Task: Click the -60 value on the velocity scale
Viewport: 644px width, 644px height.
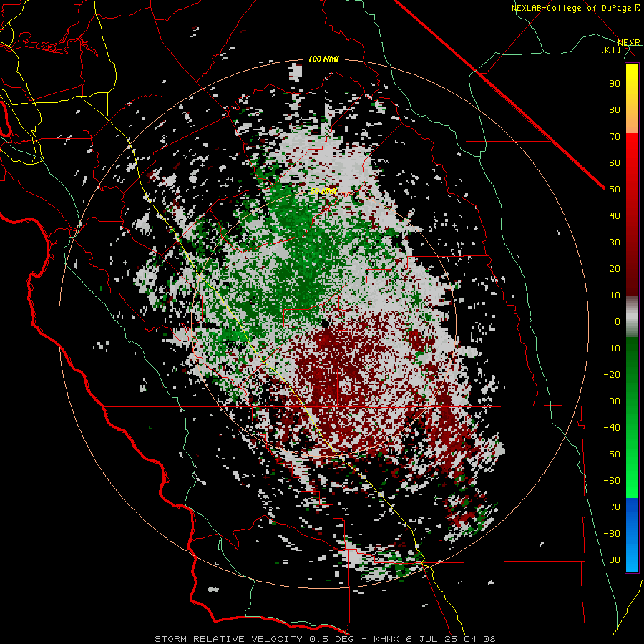Action: (612, 481)
